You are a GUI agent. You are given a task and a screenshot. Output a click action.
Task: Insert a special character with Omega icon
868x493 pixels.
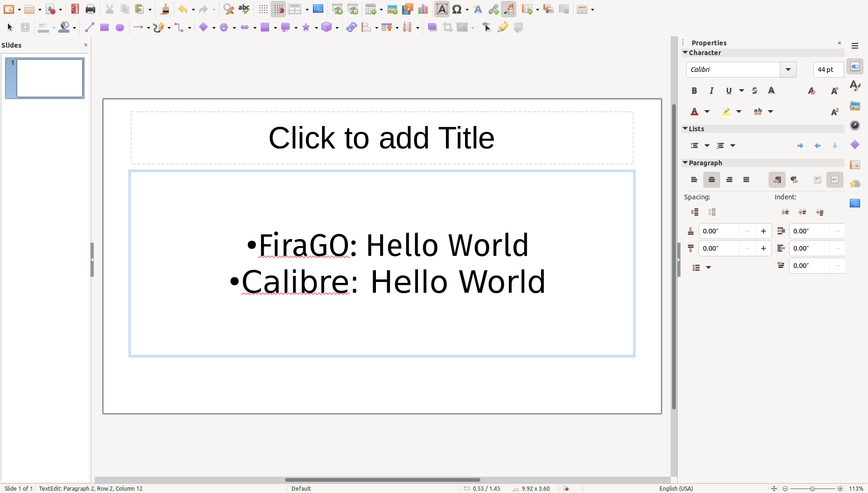click(x=457, y=9)
